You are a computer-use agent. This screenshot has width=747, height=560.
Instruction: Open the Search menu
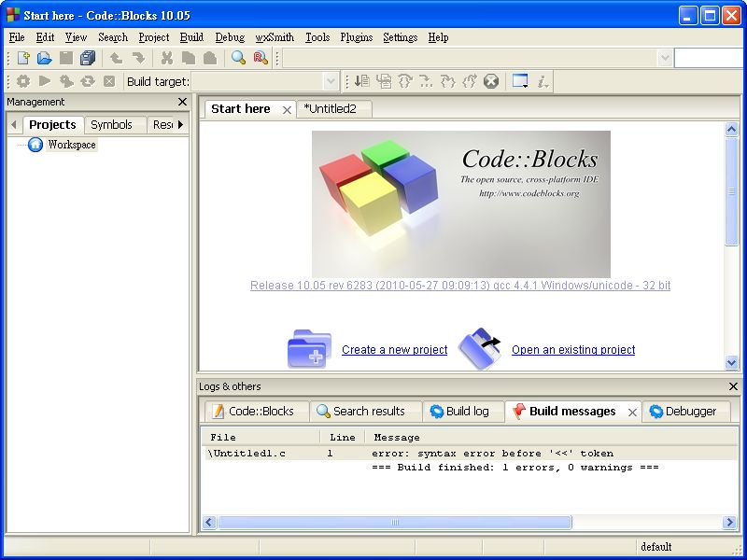113,37
